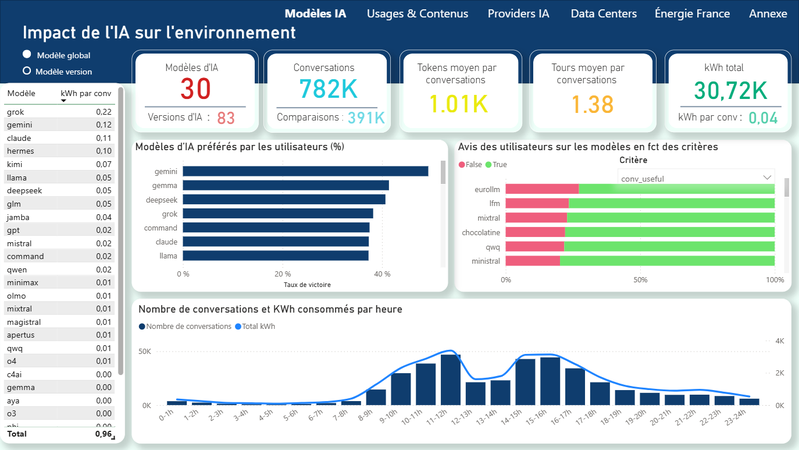Toggle the Nombre de conversations legend marker
The height and width of the screenshot is (450, 799).
pyautogui.click(x=142, y=326)
